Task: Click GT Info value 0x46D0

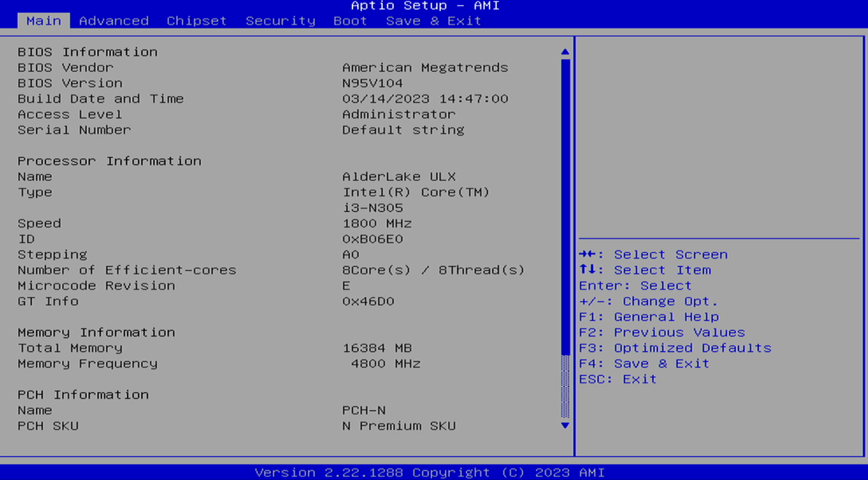Action: click(x=368, y=301)
